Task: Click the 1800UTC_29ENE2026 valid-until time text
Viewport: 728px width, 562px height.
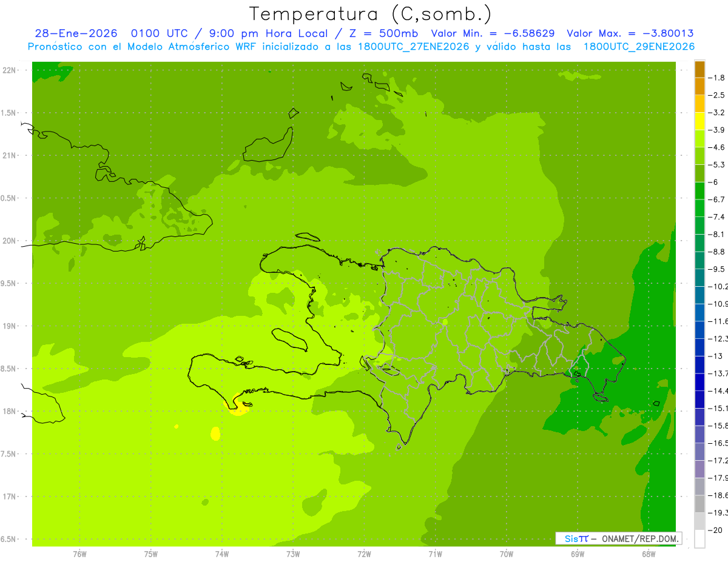Action: [639, 47]
